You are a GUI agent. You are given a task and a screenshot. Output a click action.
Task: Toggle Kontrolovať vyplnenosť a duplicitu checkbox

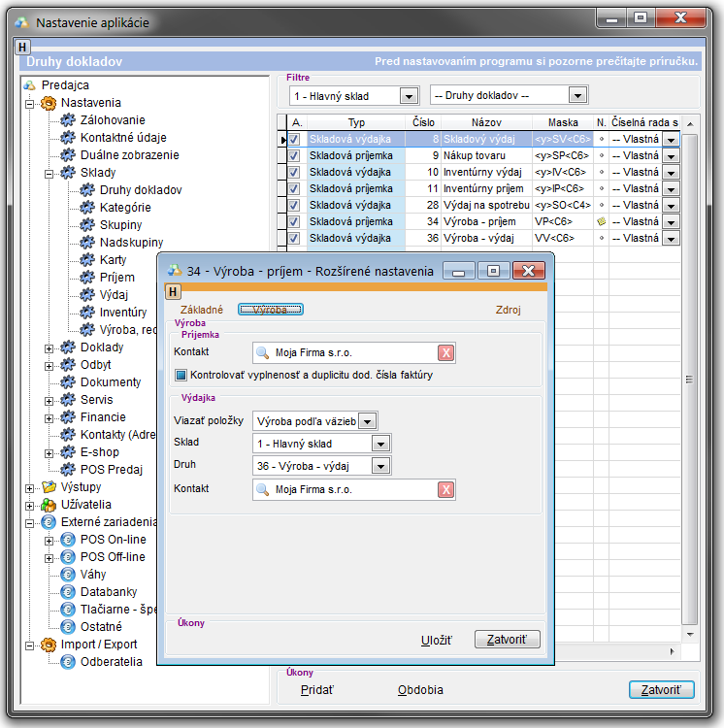pos(181,375)
